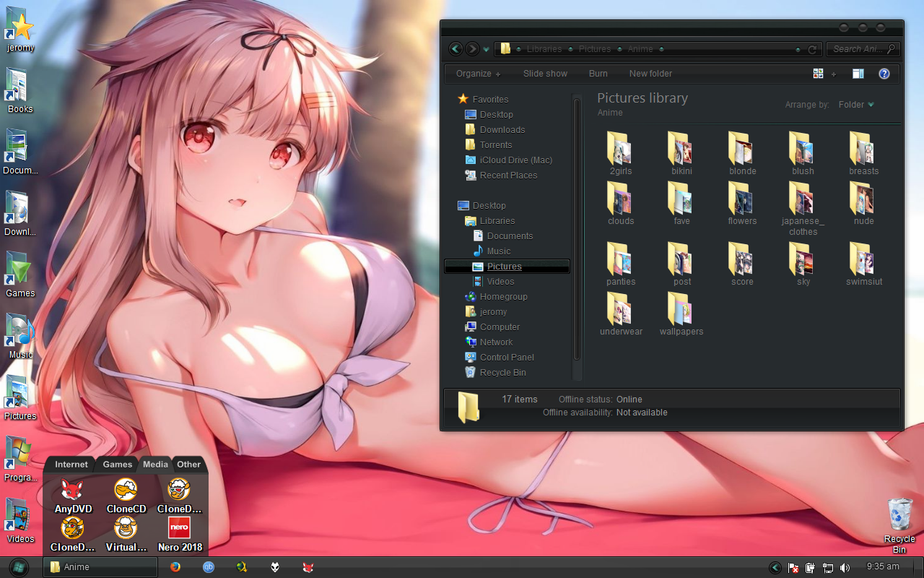Open the Start menu orb
Screen dimensions: 924x578
[x=19, y=567]
